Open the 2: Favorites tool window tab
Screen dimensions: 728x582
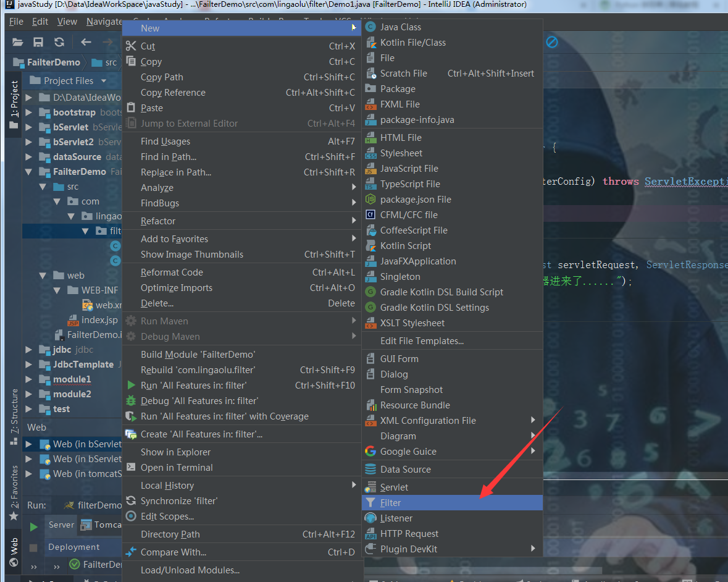[14, 492]
